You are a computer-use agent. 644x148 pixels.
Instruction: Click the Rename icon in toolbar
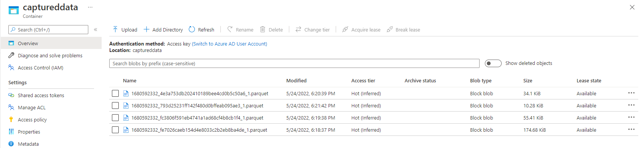coord(230,29)
